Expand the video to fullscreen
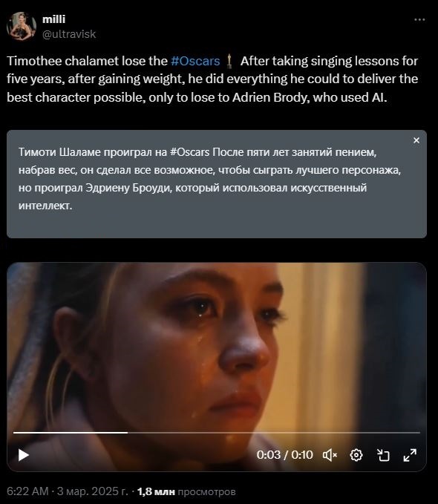 pyautogui.click(x=410, y=455)
